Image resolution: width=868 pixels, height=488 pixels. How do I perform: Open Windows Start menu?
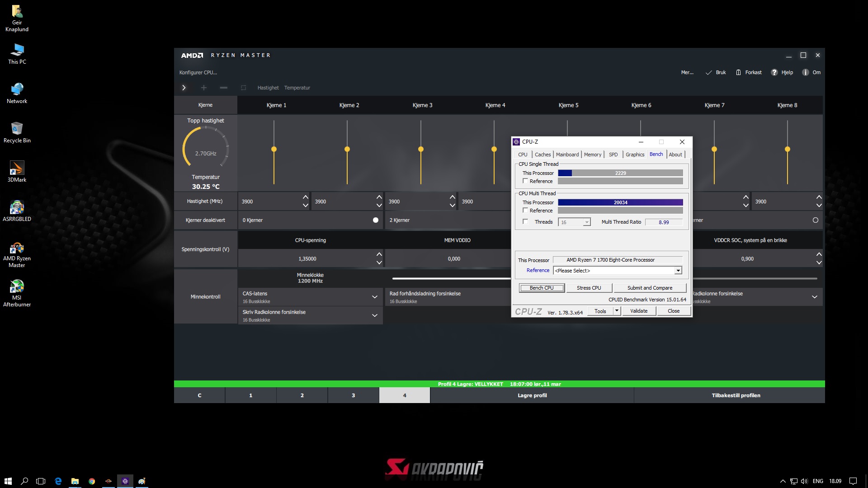(x=8, y=481)
